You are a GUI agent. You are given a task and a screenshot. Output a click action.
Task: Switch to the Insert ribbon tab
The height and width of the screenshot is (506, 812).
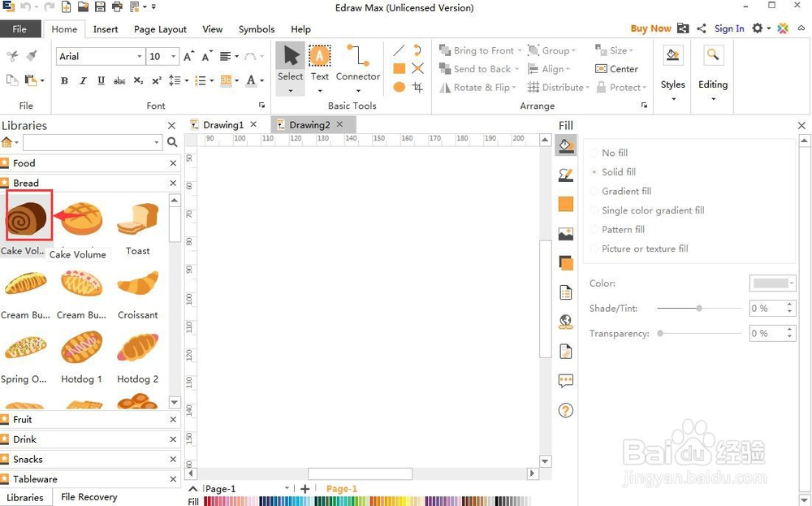pos(106,29)
